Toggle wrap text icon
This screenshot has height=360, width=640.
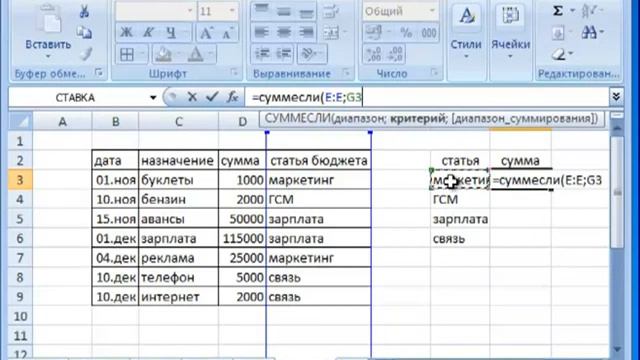click(331, 11)
